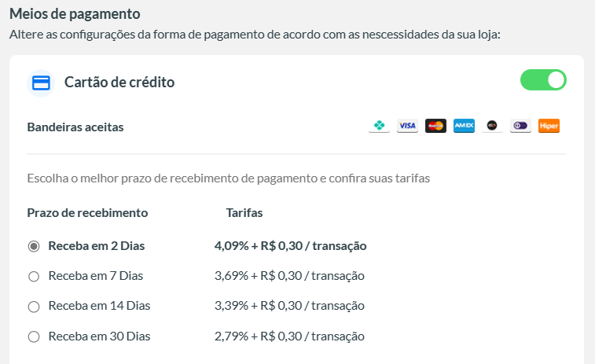595x364 pixels.
Task: Click the Mastercard brand icon
Action: [x=435, y=126]
